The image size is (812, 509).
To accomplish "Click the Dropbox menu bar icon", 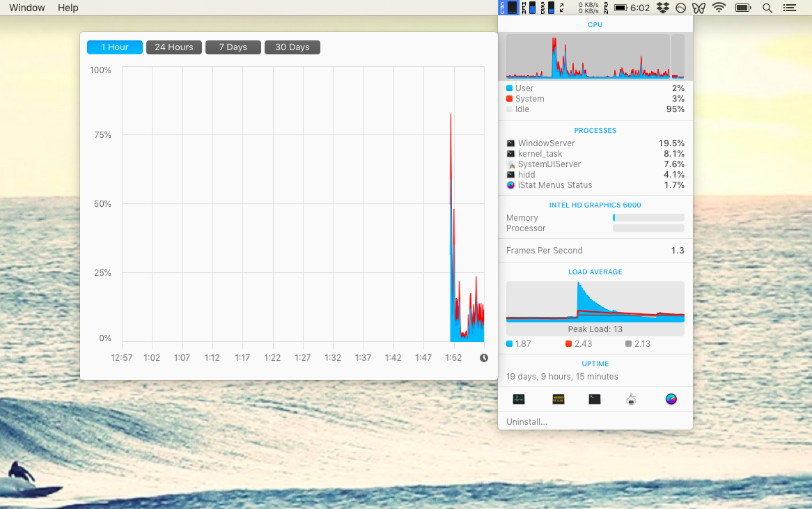I will point(663,8).
